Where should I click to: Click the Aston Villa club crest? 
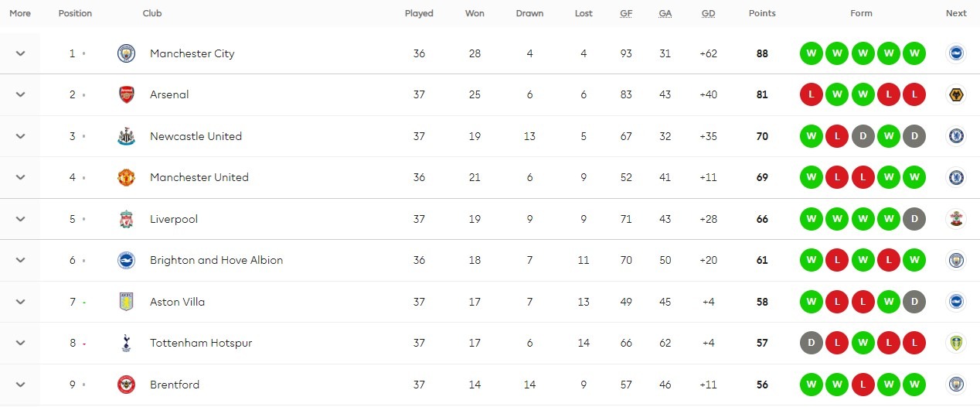coord(126,302)
